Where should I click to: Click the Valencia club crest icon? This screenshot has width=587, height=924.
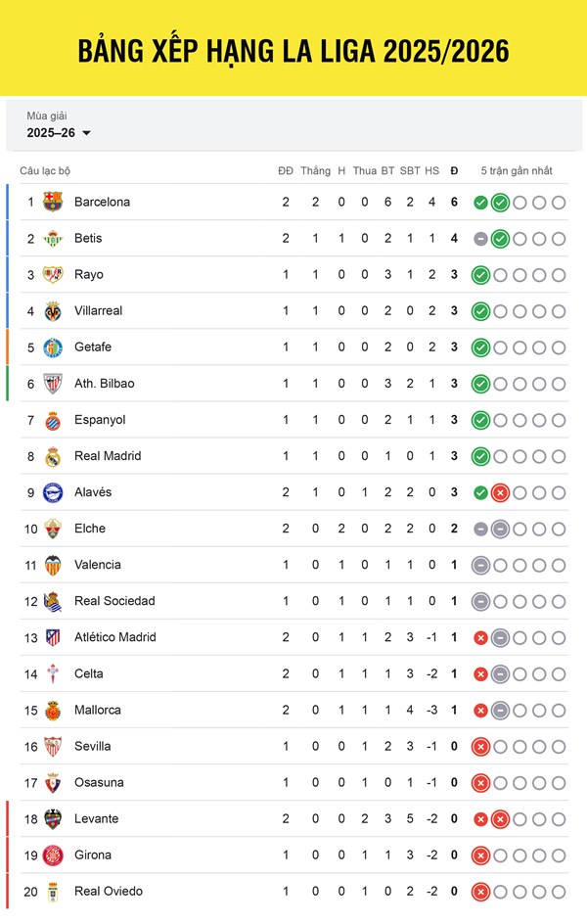click(53, 565)
